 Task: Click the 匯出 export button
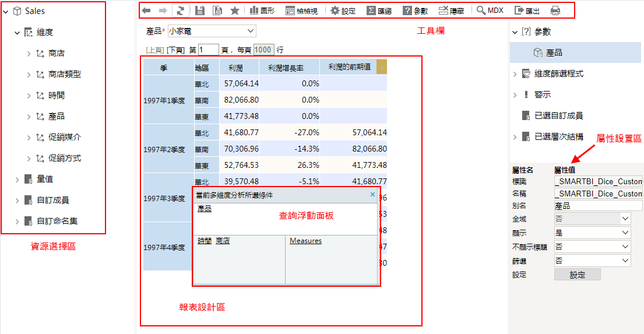pyautogui.click(x=527, y=10)
